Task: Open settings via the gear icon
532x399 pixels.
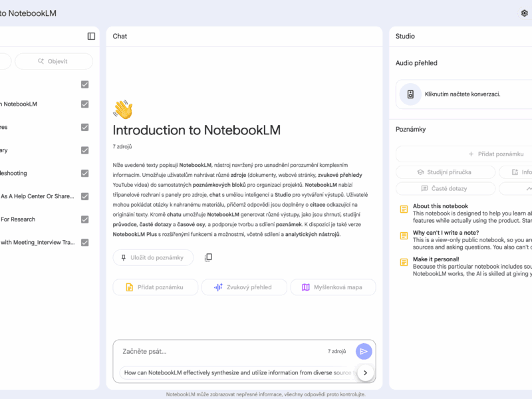Action: [x=524, y=13]
